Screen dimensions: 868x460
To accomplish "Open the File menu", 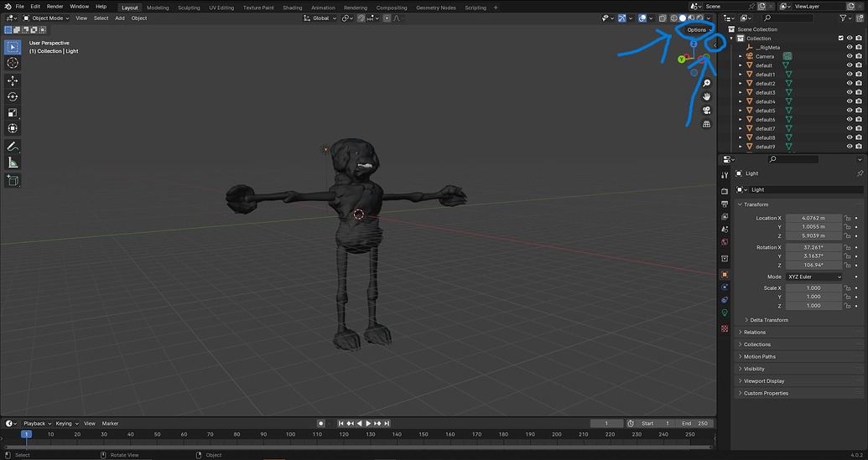I will coord(20,7).
